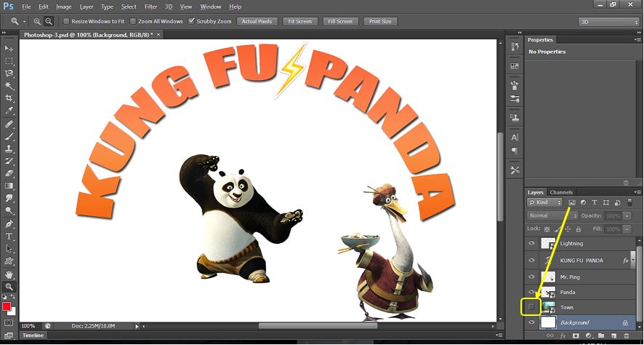The height and width of the screenshot is (345, 644).
Task: Open the Normal blend mode dropdown
Action: (x=552, y=215)
